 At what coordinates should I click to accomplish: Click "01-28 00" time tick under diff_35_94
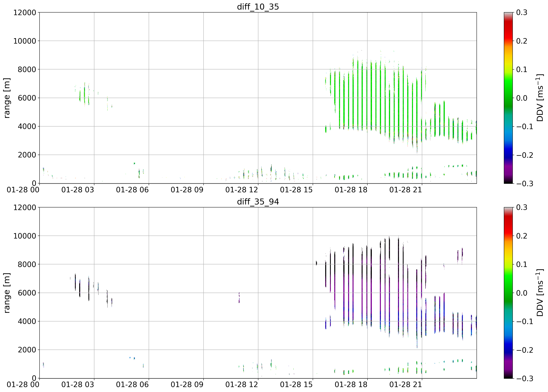(23, 385)
